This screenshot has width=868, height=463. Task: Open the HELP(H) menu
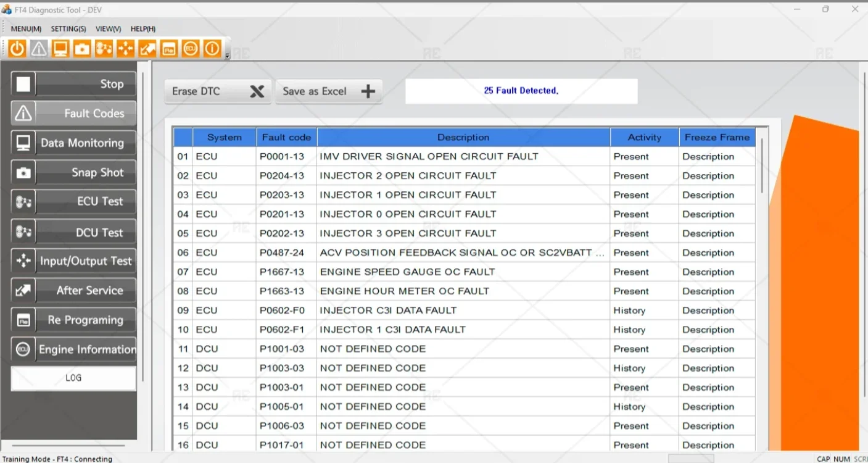(143, 28)
